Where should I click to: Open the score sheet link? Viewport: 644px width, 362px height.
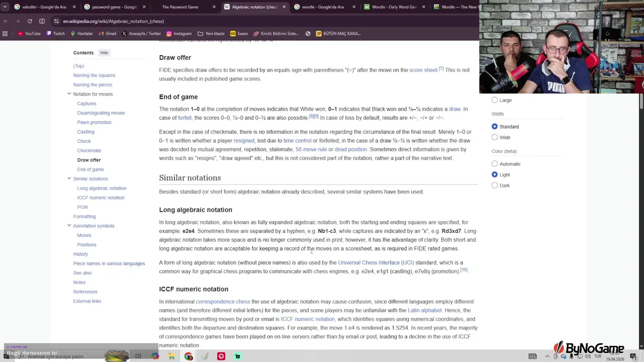pos(423,70)
